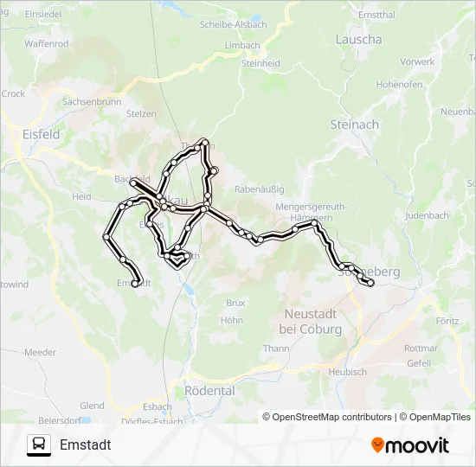Click the Sachsenbrunn village label

tap(92, 102)
